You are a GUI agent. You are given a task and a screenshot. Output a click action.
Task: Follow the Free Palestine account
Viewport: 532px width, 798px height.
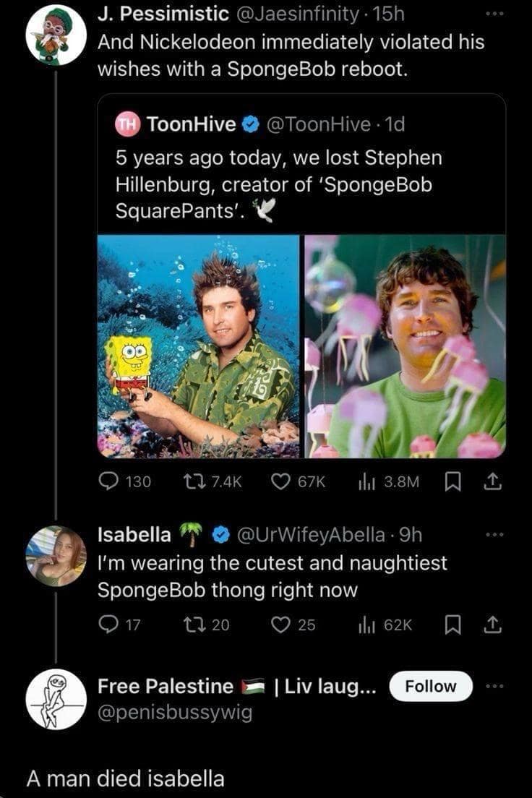(430, 687)
